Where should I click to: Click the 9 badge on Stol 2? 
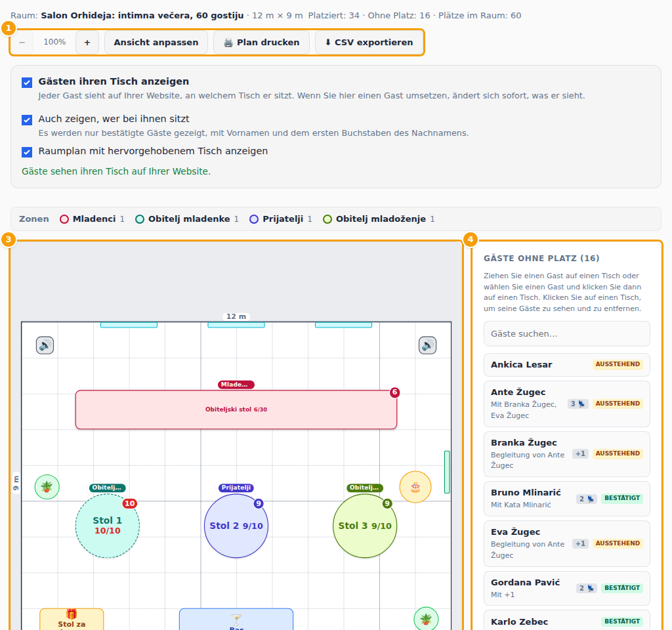[259, 503]
